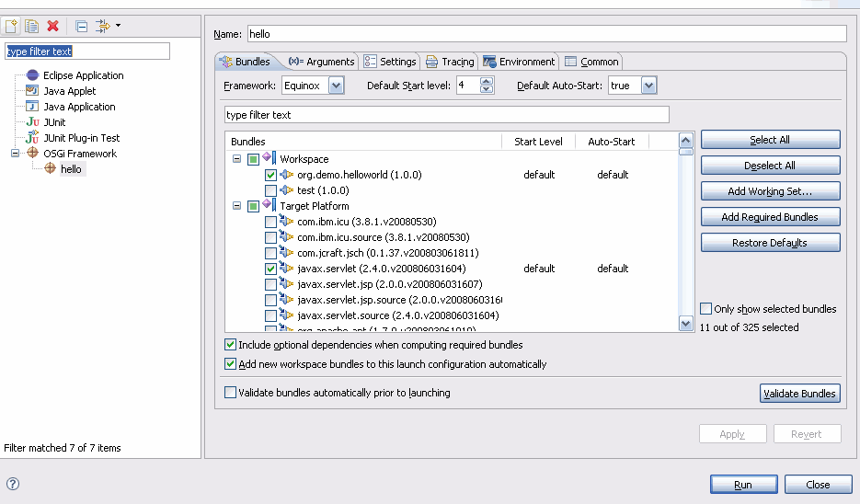Enable Only show selected bundles
This screenshot has height=504, width=860.
(x=705, y=309)
